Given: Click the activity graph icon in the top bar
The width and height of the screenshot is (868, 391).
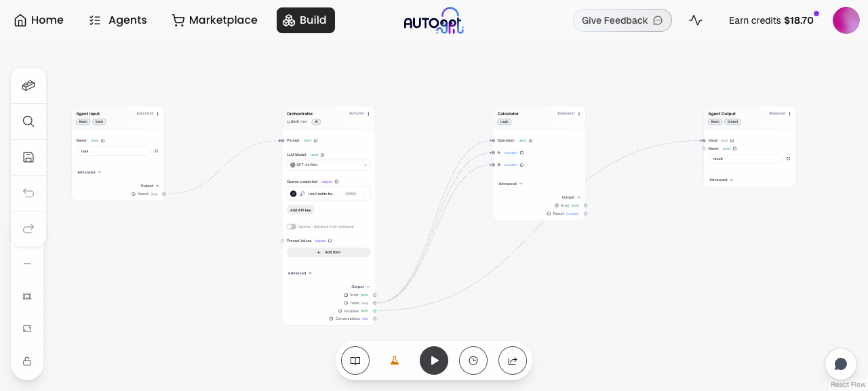Looking at the screenshot, I should (696, 20).
